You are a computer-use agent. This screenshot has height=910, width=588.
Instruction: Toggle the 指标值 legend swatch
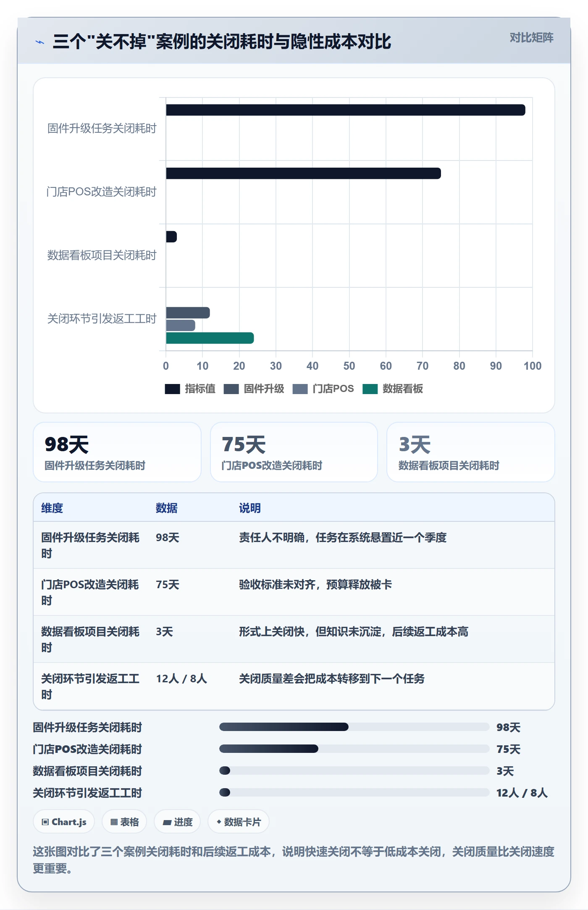172,389
